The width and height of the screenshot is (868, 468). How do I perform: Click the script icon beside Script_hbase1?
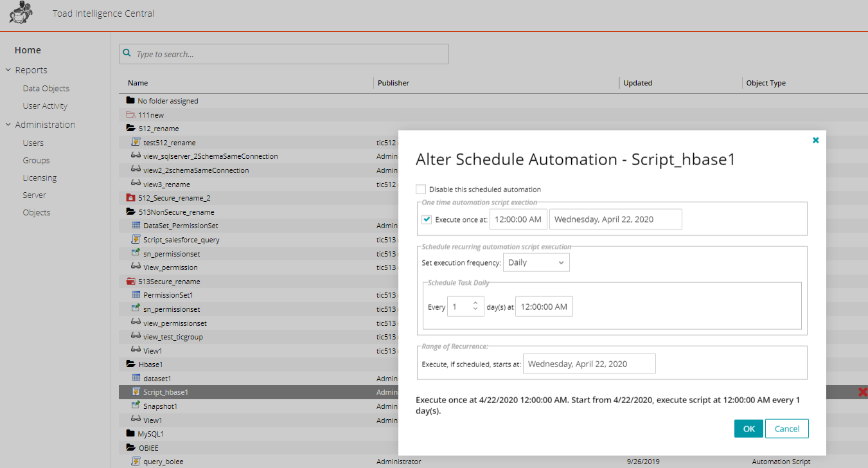click(x=136, y=392)
